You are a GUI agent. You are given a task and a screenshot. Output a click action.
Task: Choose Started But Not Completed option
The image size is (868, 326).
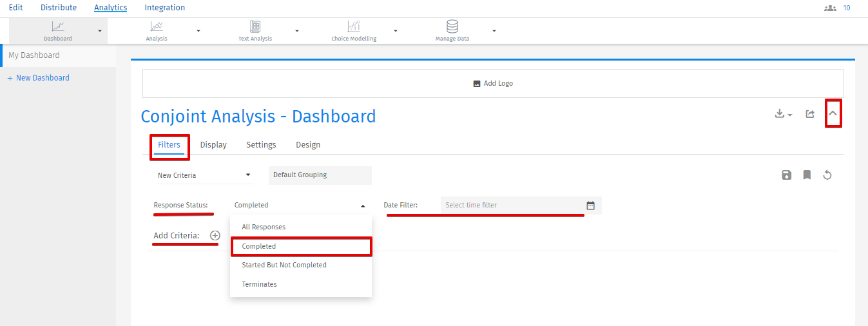284,265
